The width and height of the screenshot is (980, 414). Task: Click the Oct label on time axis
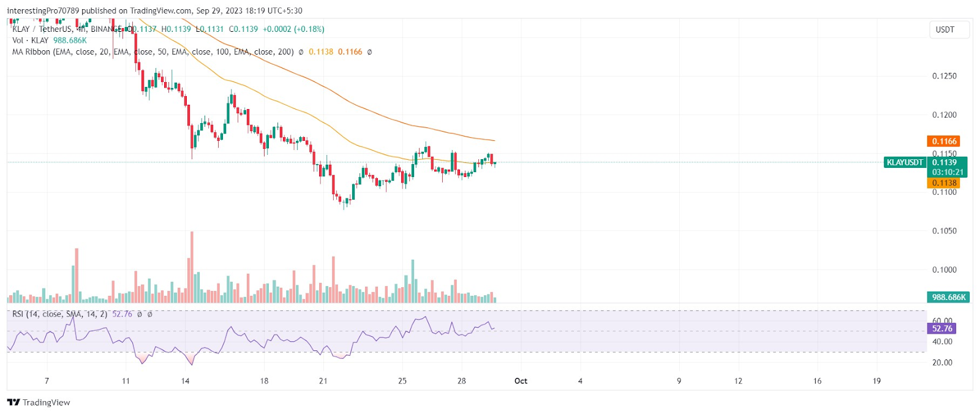click(x=521, y=381)
